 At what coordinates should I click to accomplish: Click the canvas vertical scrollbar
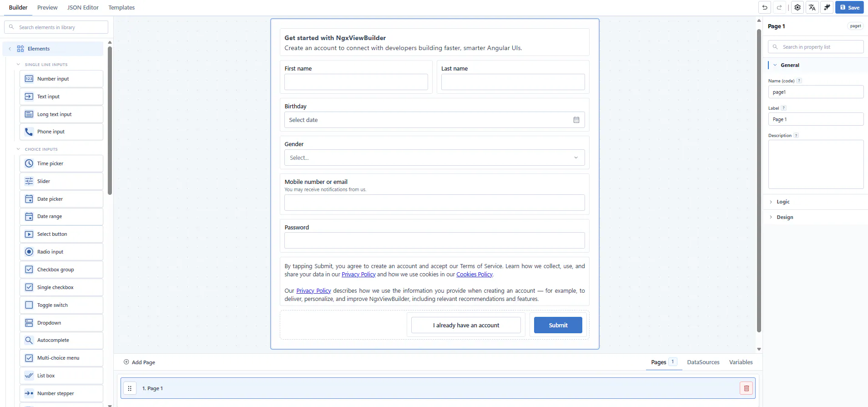(759, 181)
